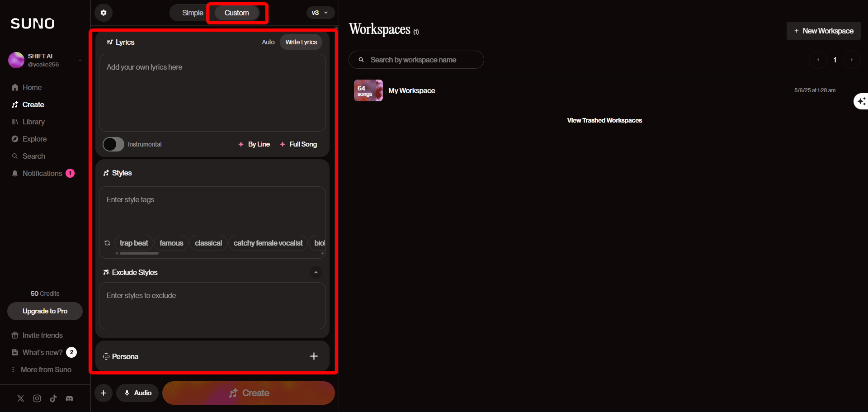
Task: Open Suno's X (Twitter) social link
Action: tap(21, 398)
